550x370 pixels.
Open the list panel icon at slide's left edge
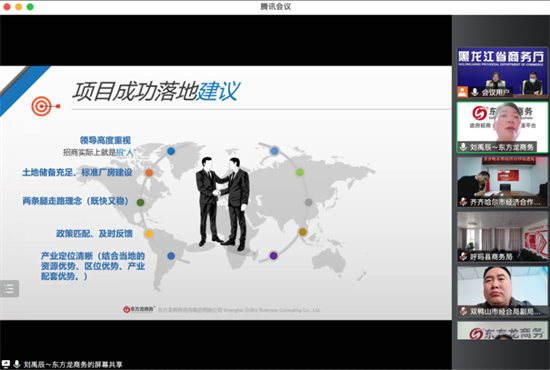9,289
